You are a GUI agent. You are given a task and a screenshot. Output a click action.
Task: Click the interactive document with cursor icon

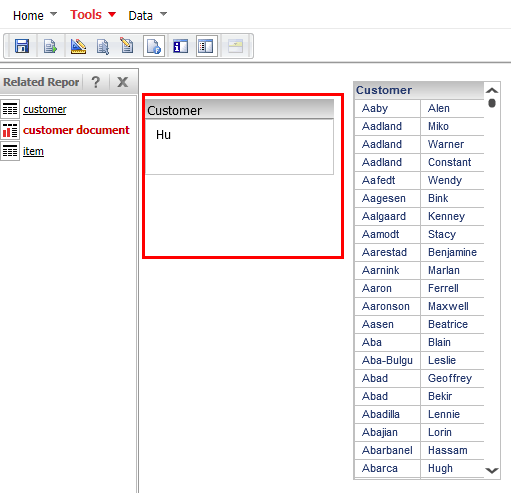pyautogui.click(x=103, y=46)
